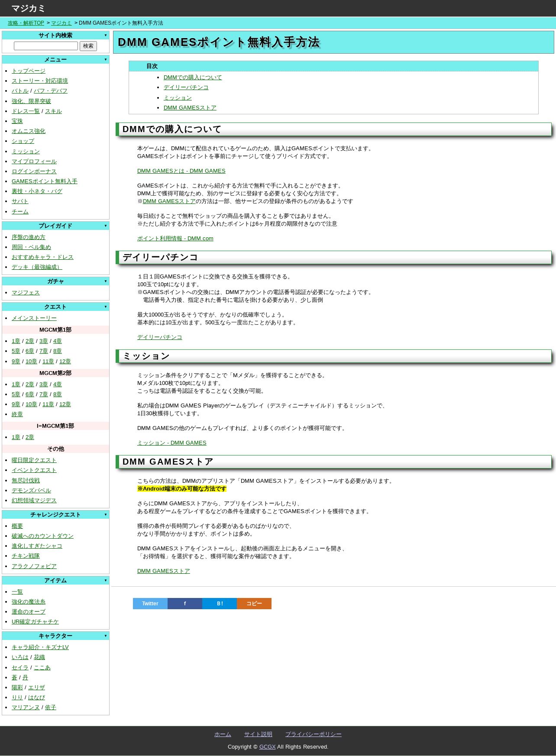Follow the DMM GAMESとは - DMM GAMES link
This screenshot has width=556, height=756.
(181, 171)
